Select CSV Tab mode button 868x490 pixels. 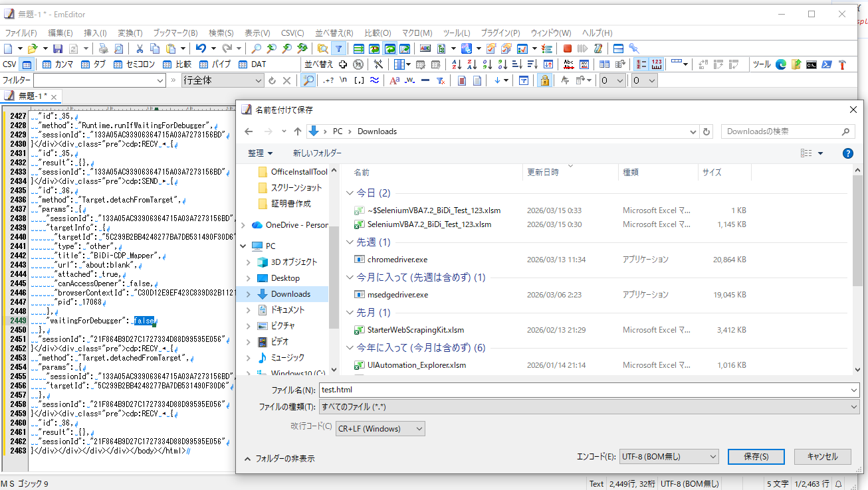click(93, 64)
